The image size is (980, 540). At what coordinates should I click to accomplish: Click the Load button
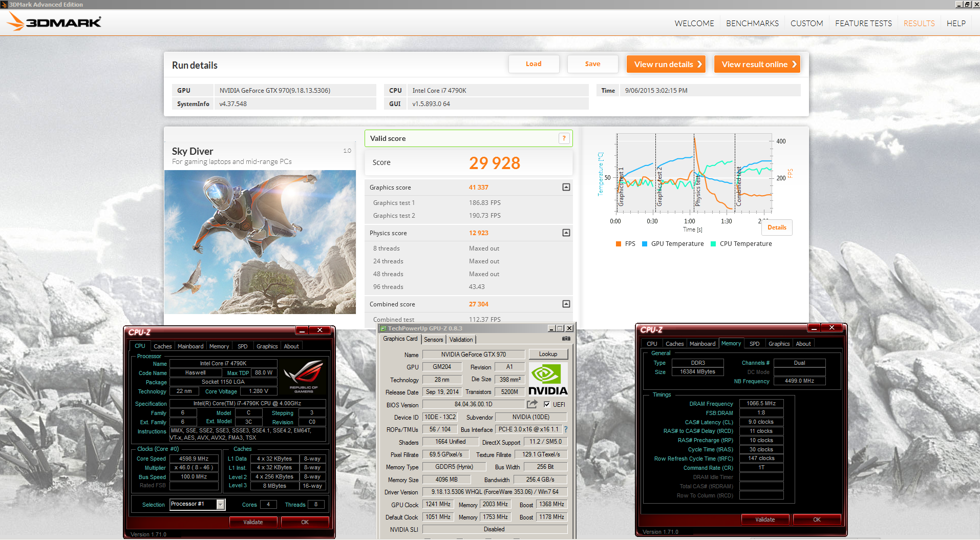pos(534,64)
